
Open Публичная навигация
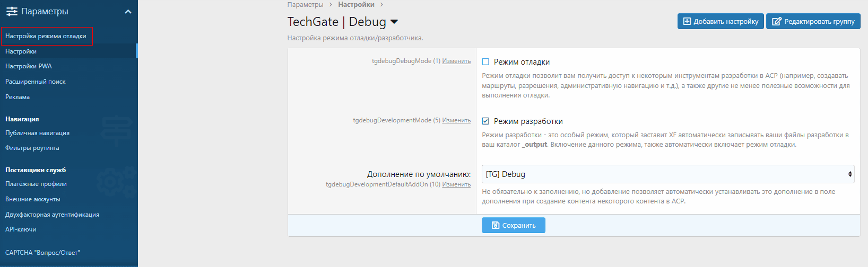37,133
